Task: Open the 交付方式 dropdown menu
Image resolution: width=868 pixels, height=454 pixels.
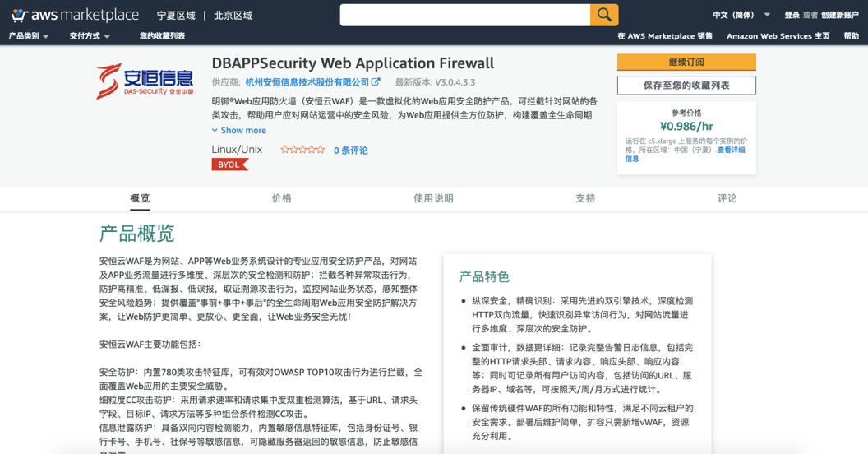Action: point(90,36)
